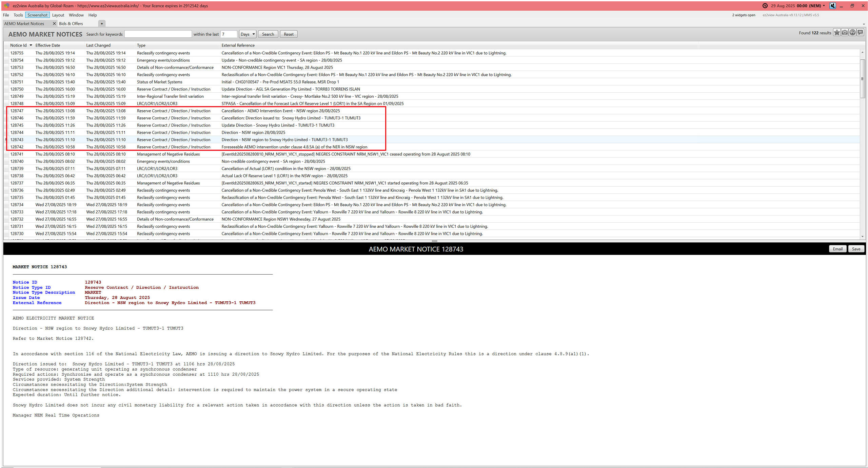Select notice 128741 NEGRES constraint stopped row

[x=432, y=154]
